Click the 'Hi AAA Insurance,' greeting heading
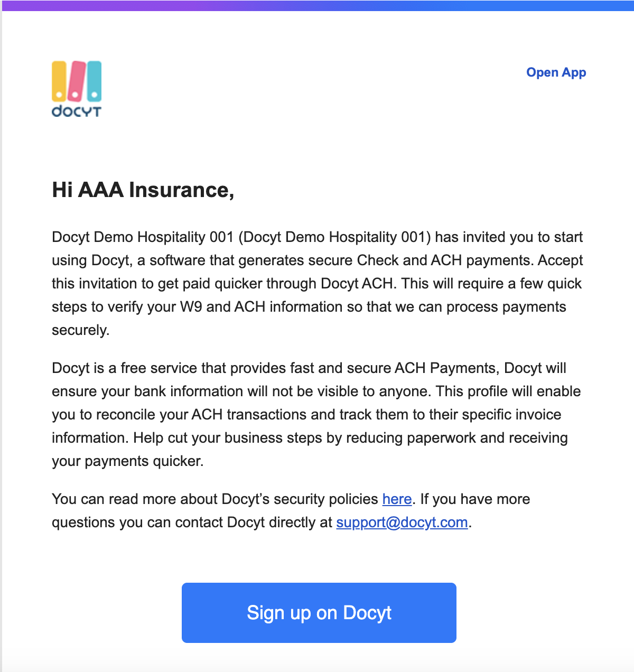 tap(143, 190)
